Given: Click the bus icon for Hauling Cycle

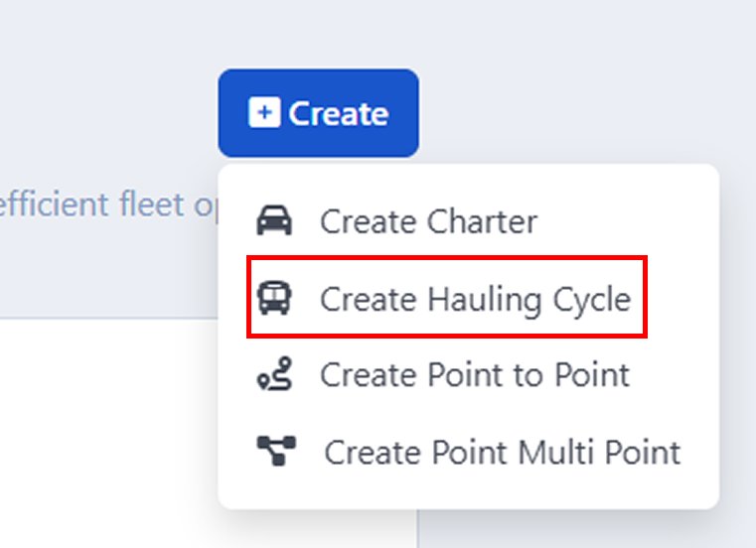Looking at the screenshot, I should (274, 298).
